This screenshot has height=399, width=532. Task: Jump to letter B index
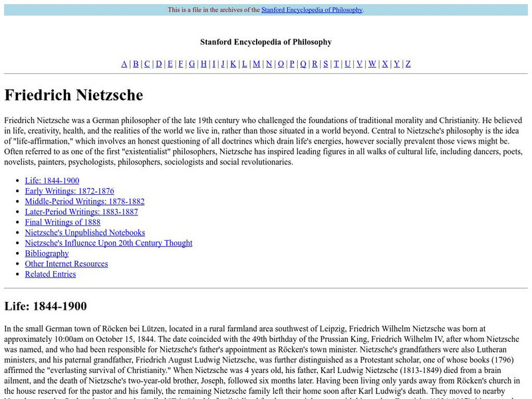click(136, 64)
